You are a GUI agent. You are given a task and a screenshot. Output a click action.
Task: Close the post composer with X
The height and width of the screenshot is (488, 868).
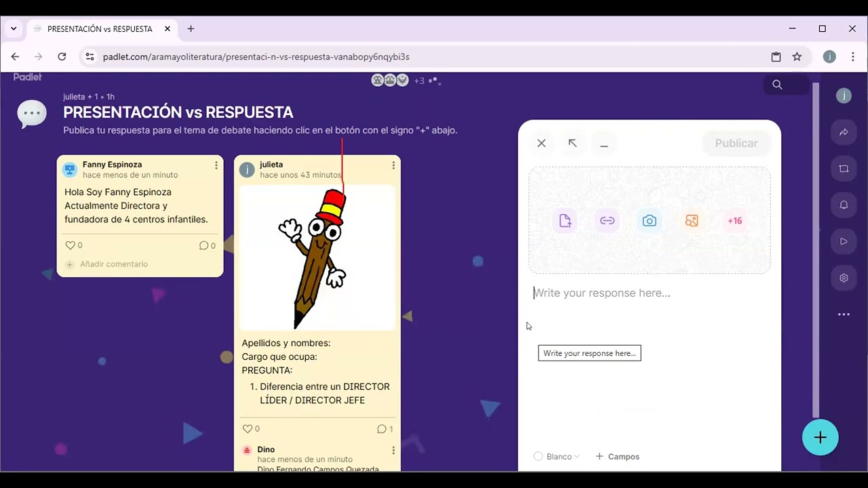point(541,143)
